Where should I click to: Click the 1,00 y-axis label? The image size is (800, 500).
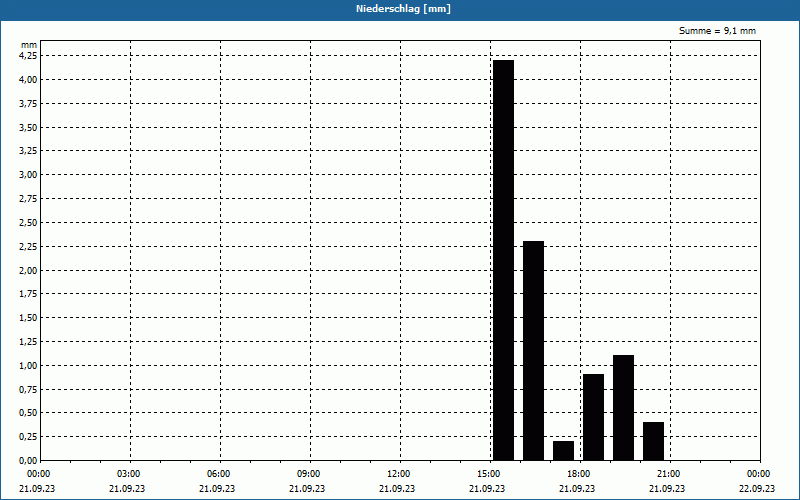tap(28, 365)
